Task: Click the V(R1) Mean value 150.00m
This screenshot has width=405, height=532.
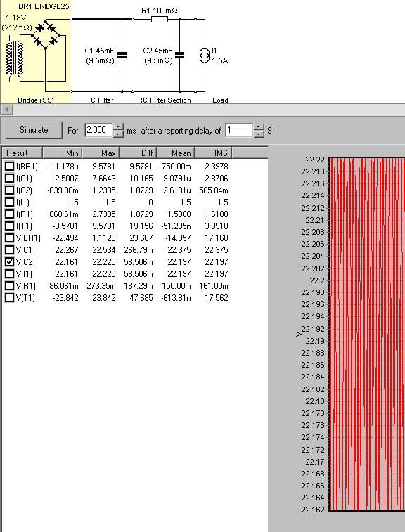Action: [x=176, y=286]
